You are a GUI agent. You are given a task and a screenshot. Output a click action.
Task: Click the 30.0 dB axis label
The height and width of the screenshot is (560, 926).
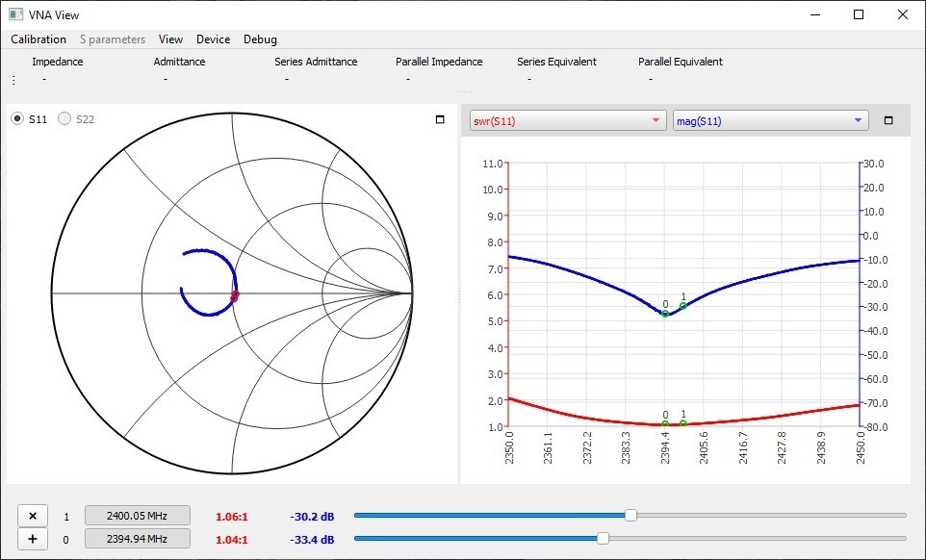pos(874,164)
